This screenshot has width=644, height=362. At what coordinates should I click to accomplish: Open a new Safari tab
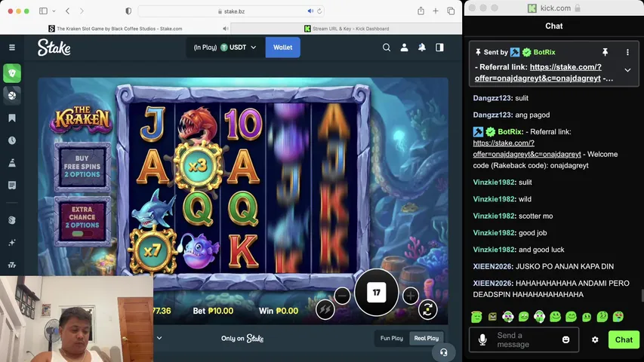point(436,11)
